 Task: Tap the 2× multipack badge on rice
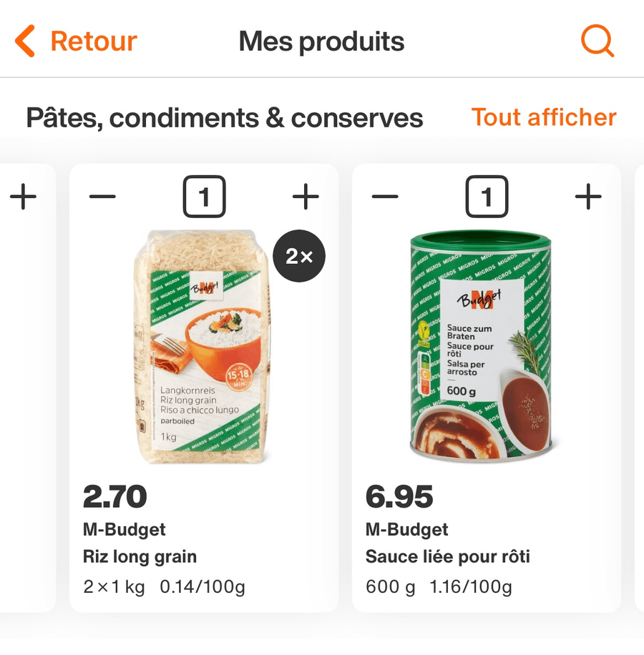coord(299,257)
